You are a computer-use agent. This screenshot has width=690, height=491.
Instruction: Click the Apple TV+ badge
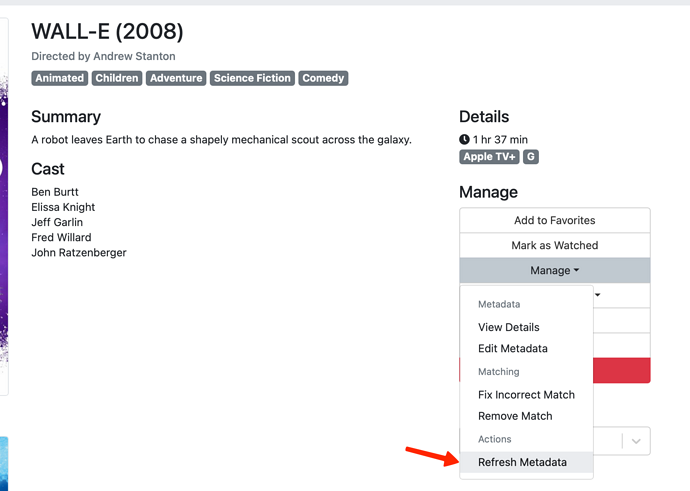click(x=489, y=157)
